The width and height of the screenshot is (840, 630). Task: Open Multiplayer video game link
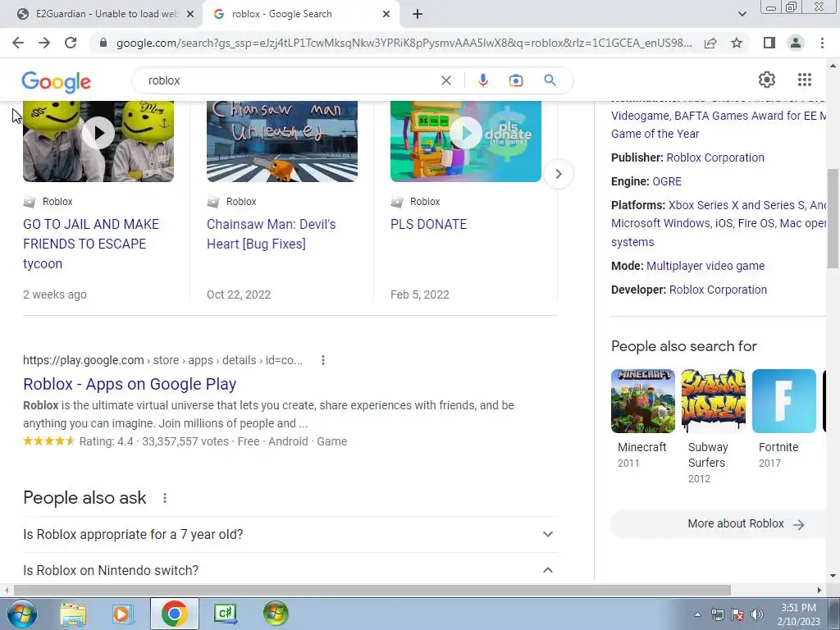[705, 266]
